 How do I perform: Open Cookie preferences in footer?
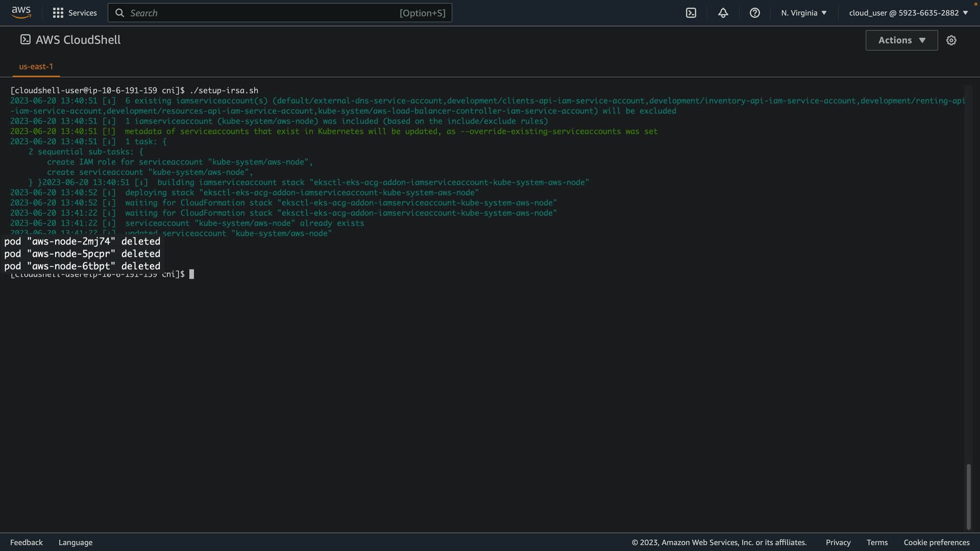click(x=936, y=542)
